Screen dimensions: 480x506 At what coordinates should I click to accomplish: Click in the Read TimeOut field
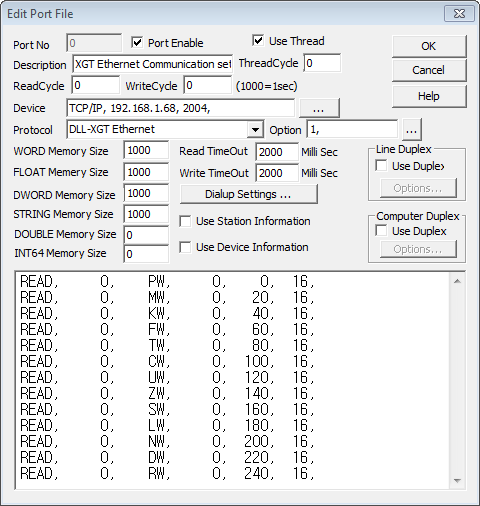point(277,152)
